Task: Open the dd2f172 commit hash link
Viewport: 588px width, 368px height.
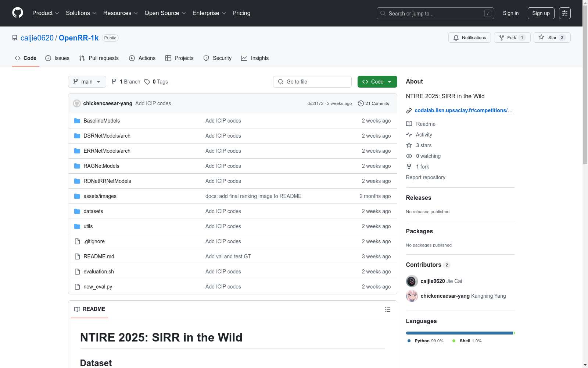Action: (x=315, y=103)
